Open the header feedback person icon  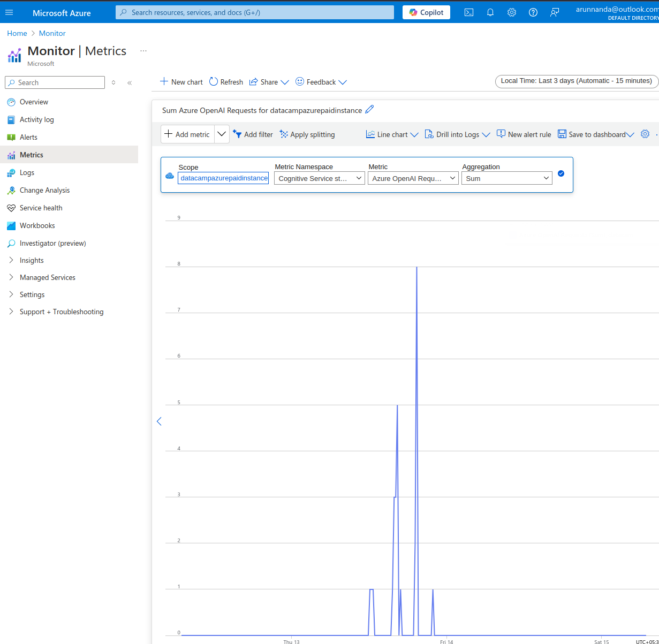click(x=555, y=12)
